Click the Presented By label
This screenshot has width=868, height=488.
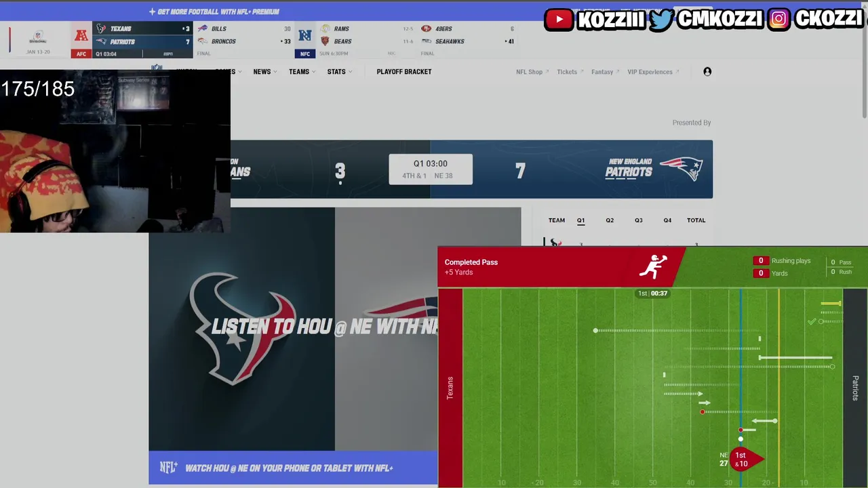(692, 123)
